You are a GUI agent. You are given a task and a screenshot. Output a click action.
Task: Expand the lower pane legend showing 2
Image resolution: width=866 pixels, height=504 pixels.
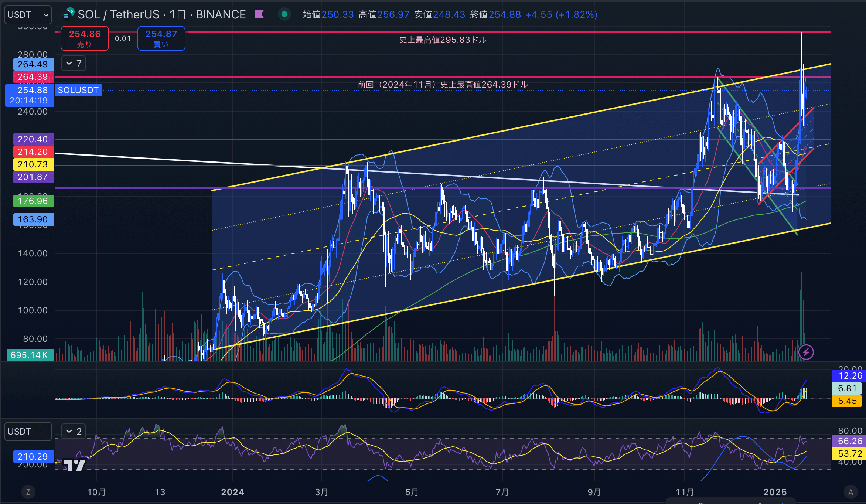[x=74, y=431]
